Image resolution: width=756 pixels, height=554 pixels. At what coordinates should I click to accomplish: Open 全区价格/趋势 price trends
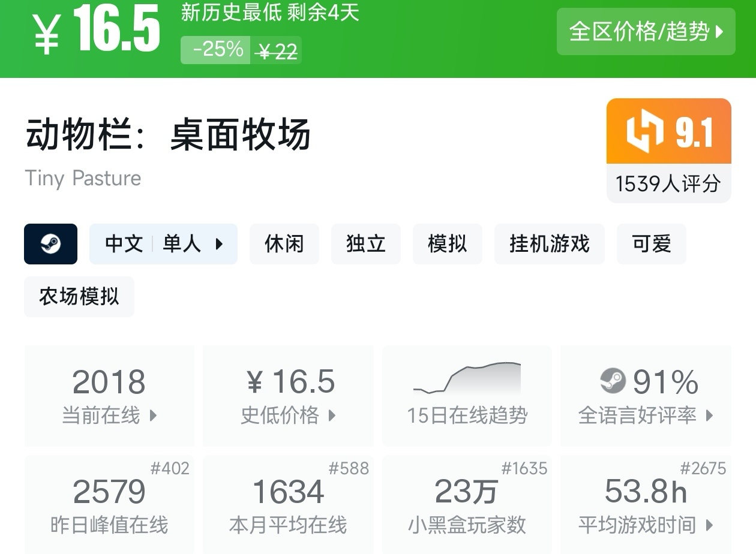point(646,32)
